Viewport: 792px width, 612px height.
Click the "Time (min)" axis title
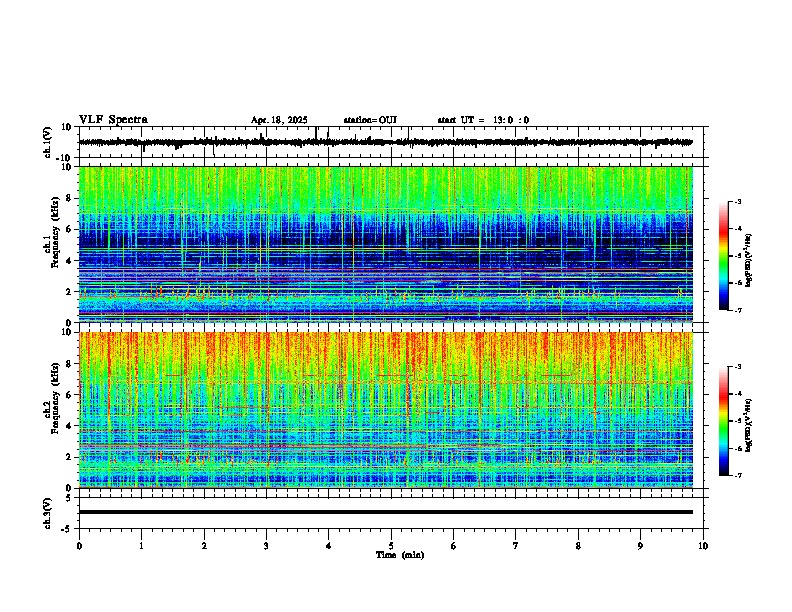[400, 555]
